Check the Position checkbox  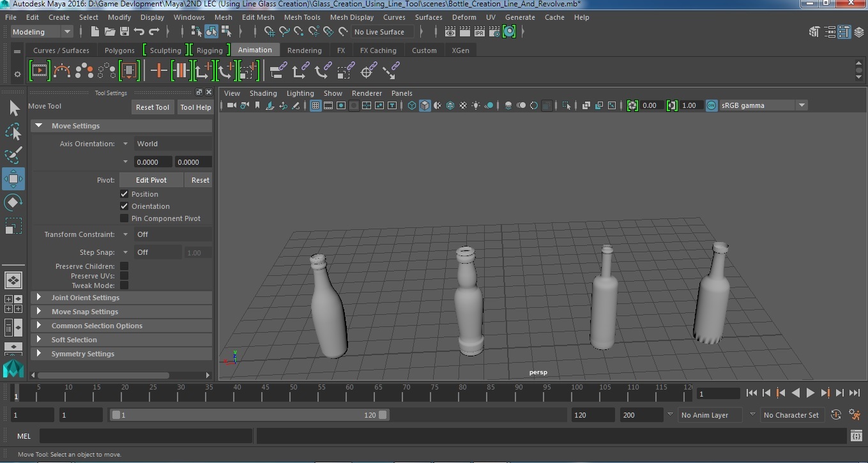tap(125, 194)
